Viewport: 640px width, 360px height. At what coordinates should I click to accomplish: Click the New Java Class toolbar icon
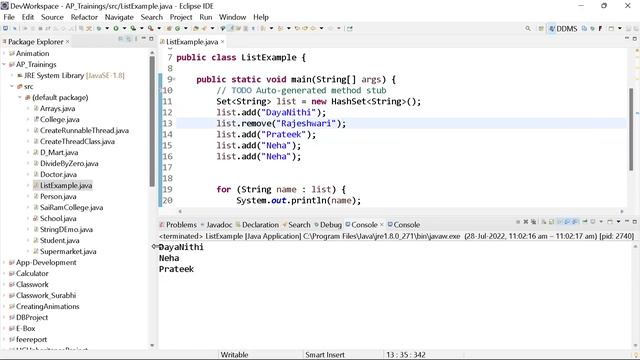pyautogui.click(x=178, y=29)
